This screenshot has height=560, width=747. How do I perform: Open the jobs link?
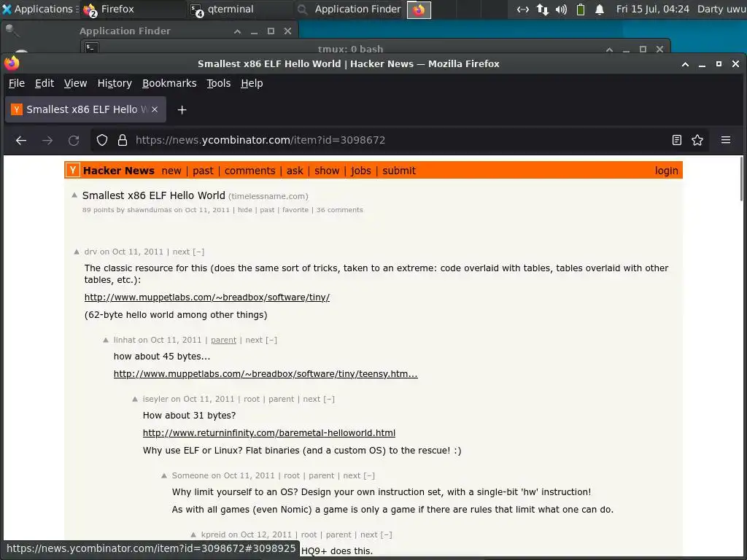[x=360, y=171]
